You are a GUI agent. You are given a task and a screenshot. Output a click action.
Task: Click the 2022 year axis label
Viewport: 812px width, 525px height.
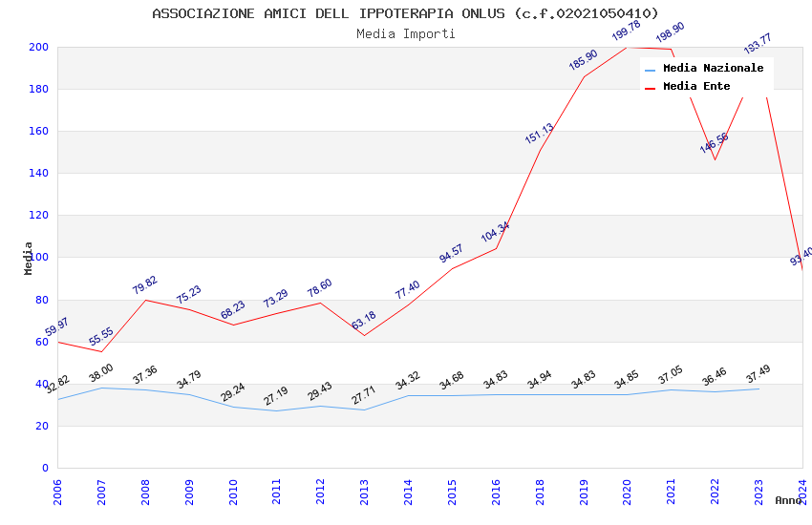(716, 492)
